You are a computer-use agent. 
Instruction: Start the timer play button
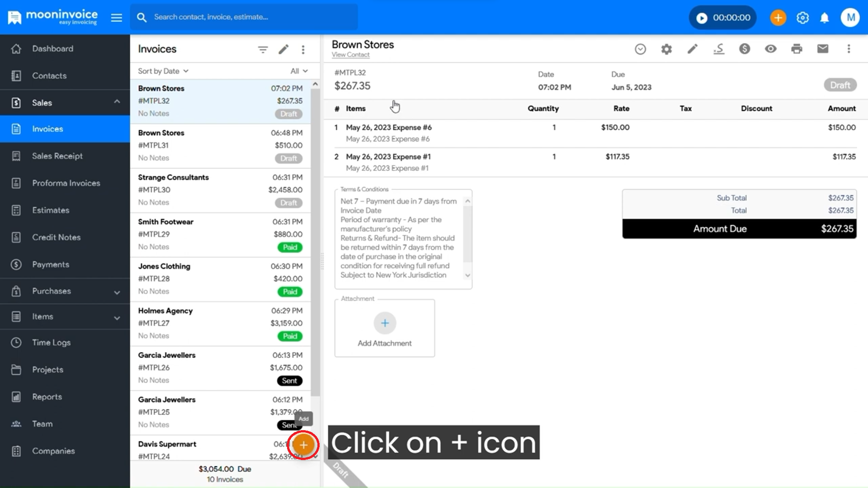pyautogui.click(x=702, y=18)
